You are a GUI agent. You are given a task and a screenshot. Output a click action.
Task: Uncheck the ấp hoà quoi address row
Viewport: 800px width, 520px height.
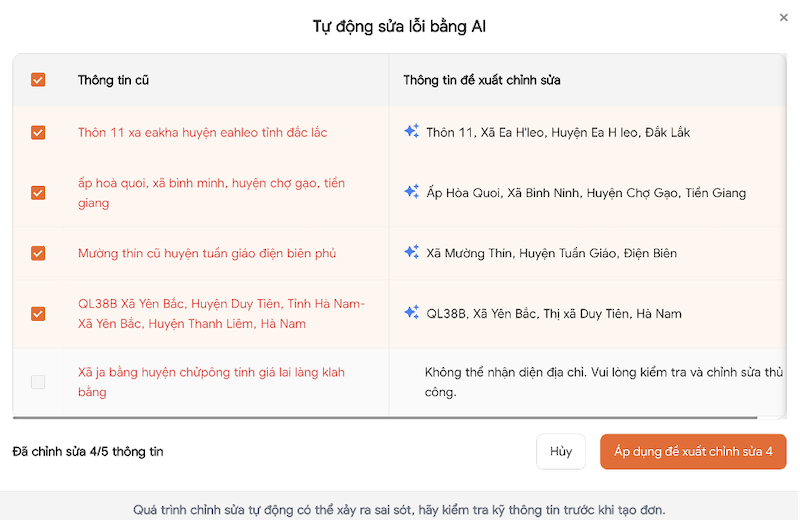click(x=38, y=192)
